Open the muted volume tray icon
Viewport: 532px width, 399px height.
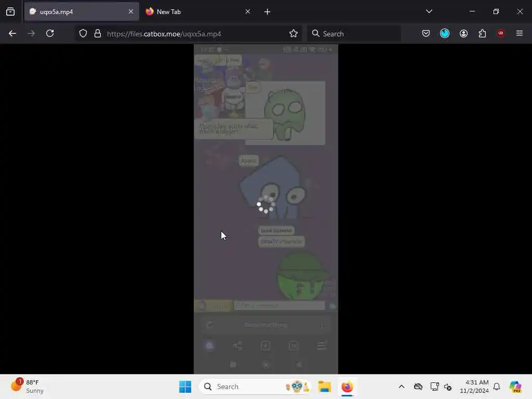[447, 387]
